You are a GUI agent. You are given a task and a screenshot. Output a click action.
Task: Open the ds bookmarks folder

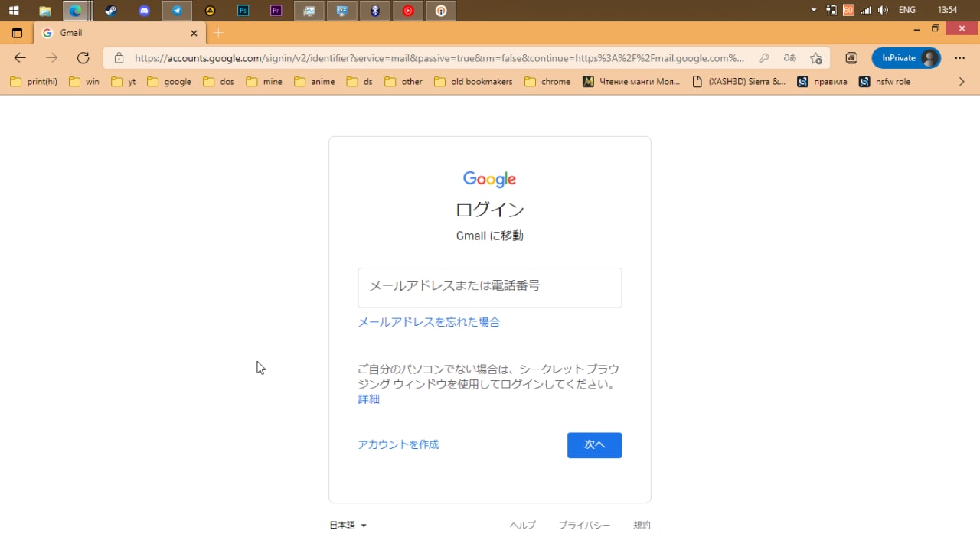[x=360, y=82]
